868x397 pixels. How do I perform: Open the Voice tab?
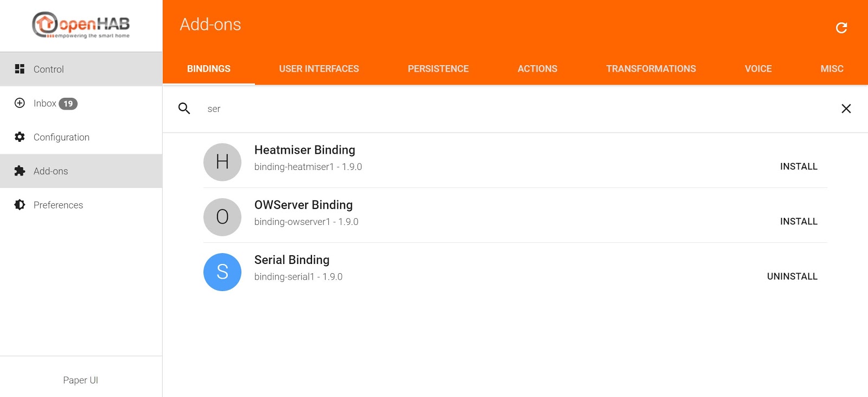pos(758,69)
